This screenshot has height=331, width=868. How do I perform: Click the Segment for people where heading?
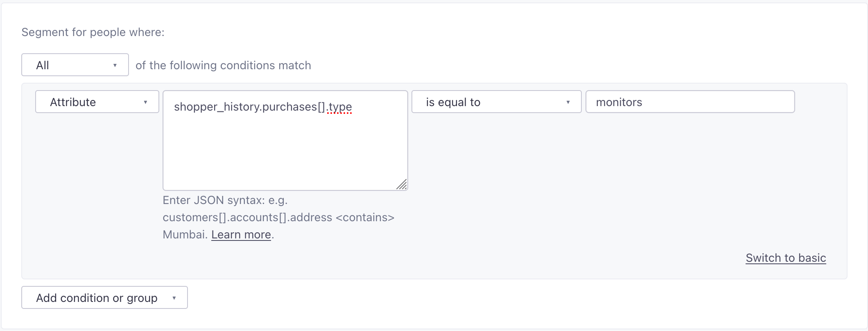click(93, 32)
